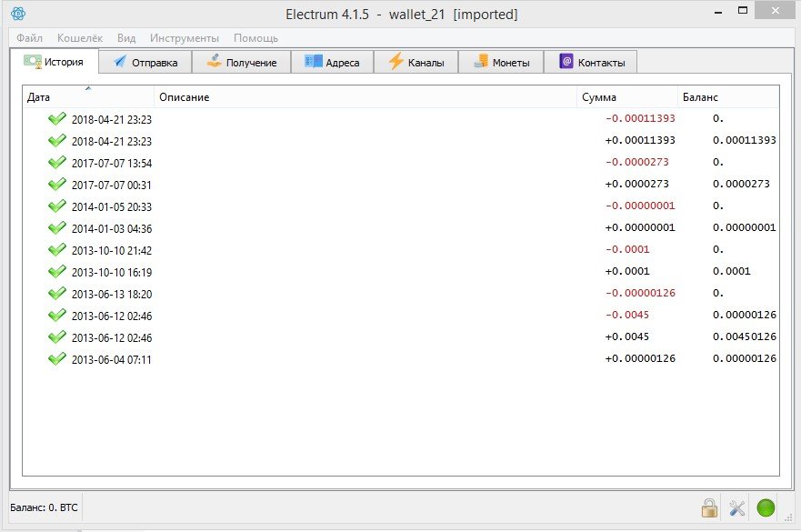Open the Вид menu
This screenshot has height=532, width=801.
(126, 38)
